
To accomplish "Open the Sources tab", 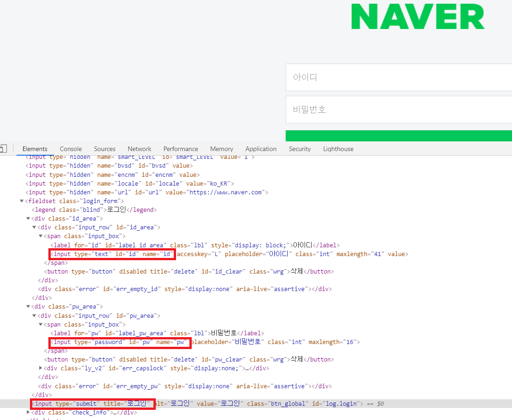I will click(105, 149).
